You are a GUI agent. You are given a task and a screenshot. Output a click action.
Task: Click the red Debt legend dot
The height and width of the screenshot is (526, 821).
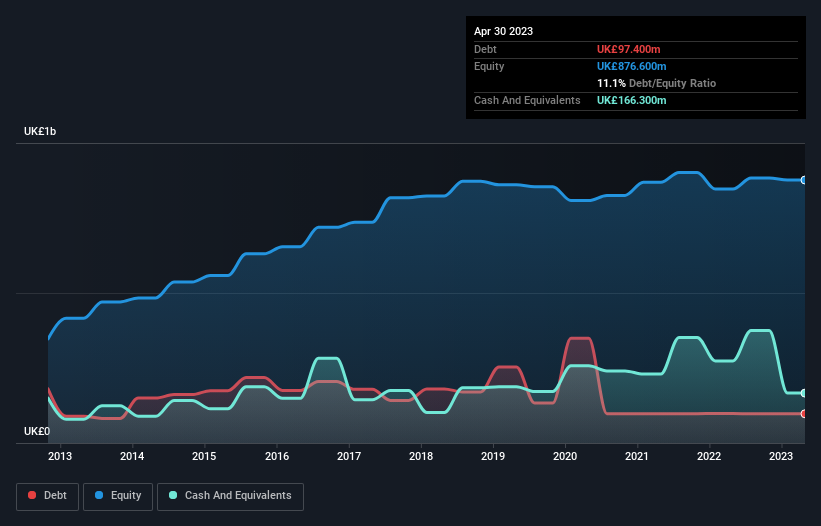coord(32,495)
